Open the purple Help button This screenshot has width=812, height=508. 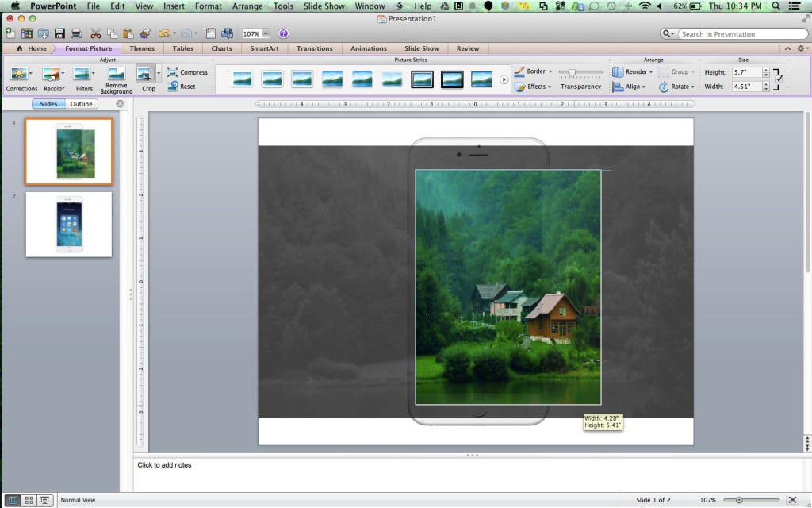[283, 33]
